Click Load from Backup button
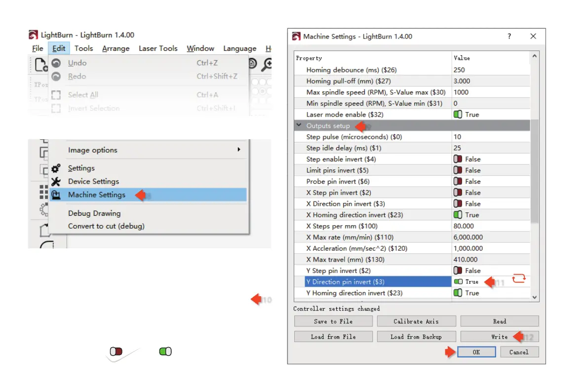This screenshot has height=392, width=588. pyautogui.click(x=416, y=337)
